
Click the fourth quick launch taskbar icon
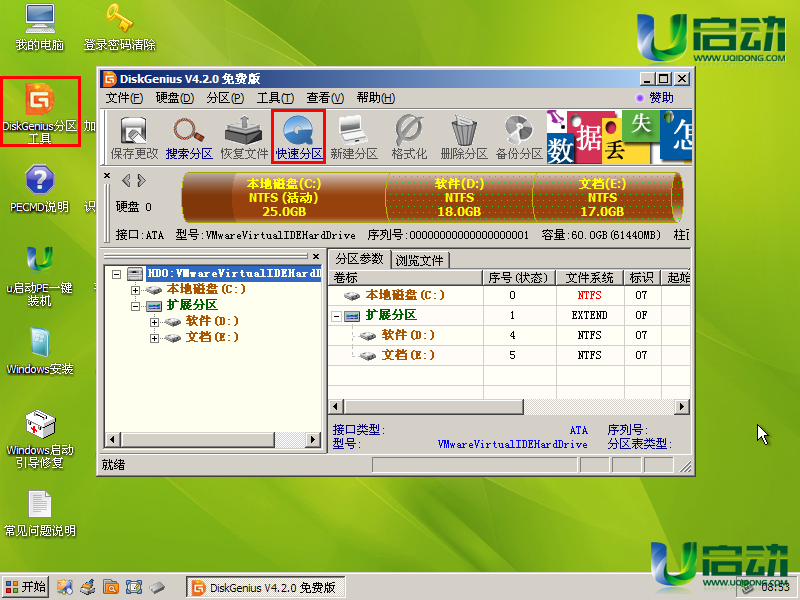[134, 587]
